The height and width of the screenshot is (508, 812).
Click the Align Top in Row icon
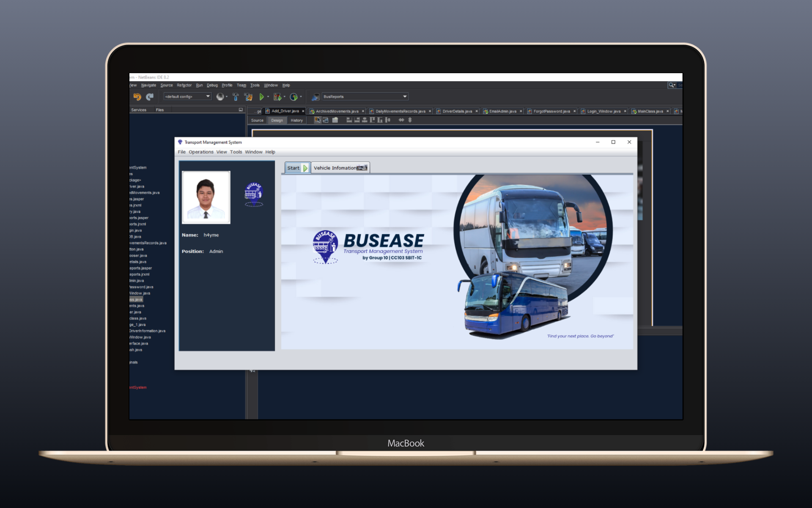[372, 120]
